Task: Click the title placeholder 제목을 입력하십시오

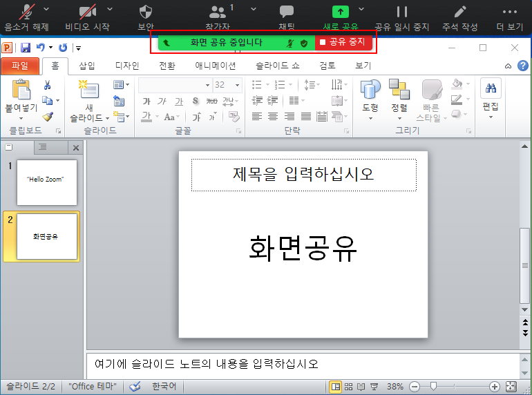Action: 304,174
